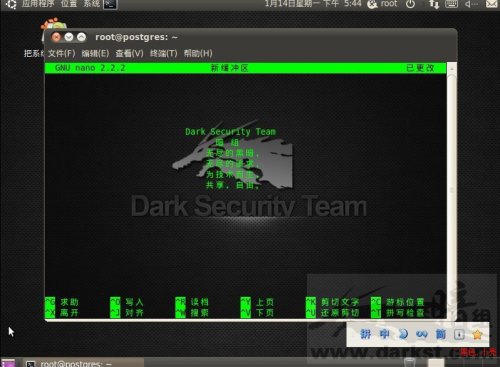
Task: Open the 编辑(E) terminal menu
Action: (95, 53)
